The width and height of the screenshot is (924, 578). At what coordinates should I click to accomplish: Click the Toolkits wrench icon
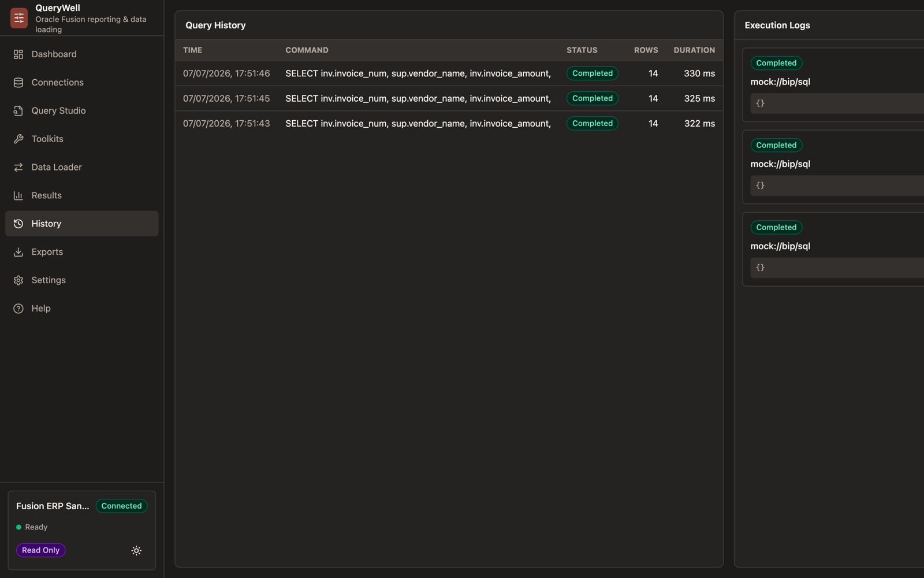(18, 139)
